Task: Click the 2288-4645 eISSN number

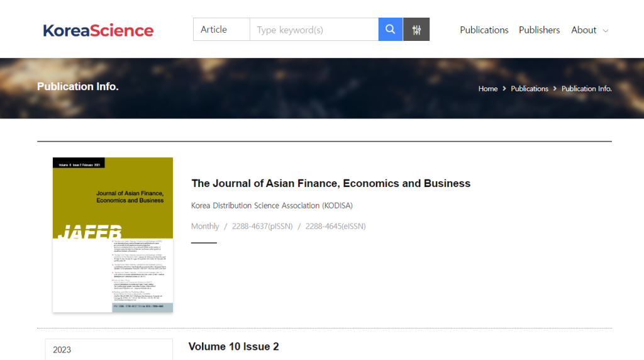Action: pyautogui.click(x=335, y=226)
